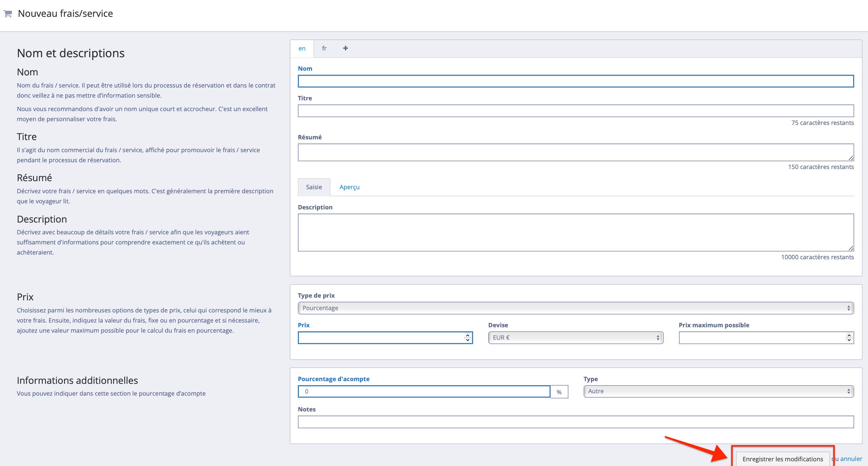
Task: Click the '75 caractères restants' counter
Action: 823,123
